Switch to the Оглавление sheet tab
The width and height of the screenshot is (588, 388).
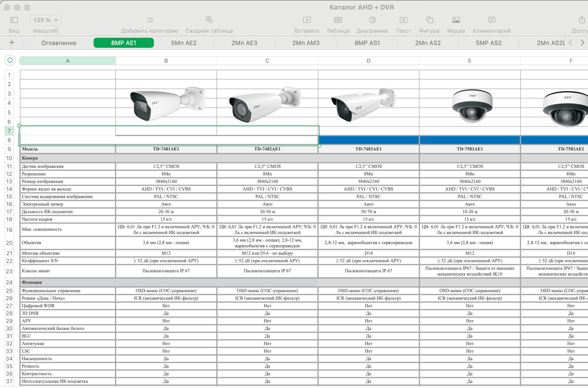coord(59,43)
